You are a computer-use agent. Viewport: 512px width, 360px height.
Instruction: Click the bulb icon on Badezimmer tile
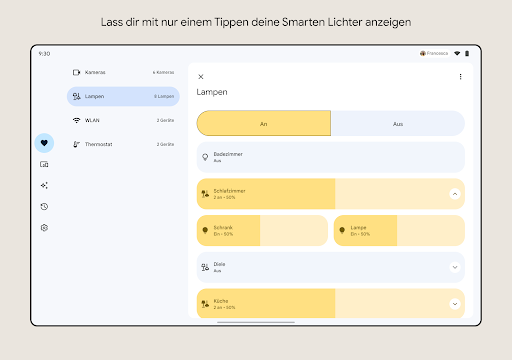(x=205, y=157)
